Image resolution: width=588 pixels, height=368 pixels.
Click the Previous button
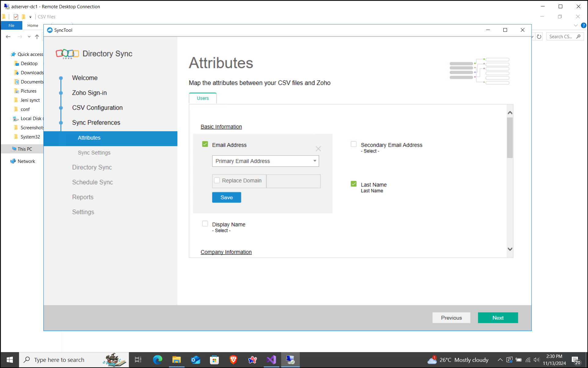point(451,318)
